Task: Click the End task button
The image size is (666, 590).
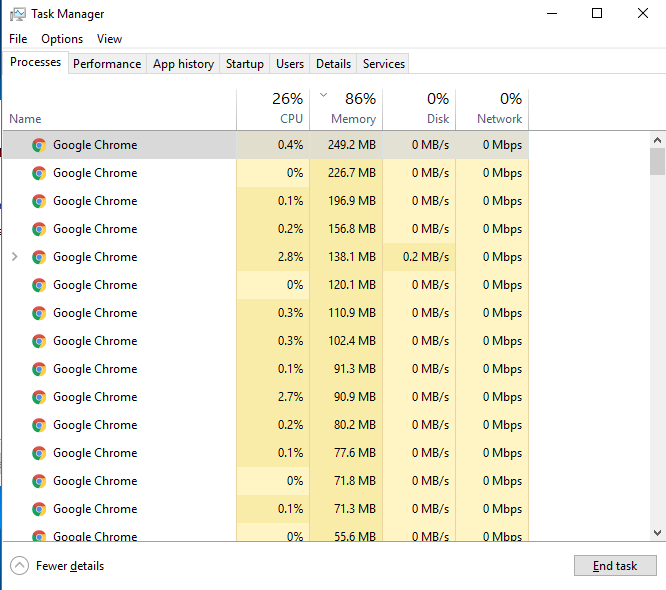Action: click(615, 566)
